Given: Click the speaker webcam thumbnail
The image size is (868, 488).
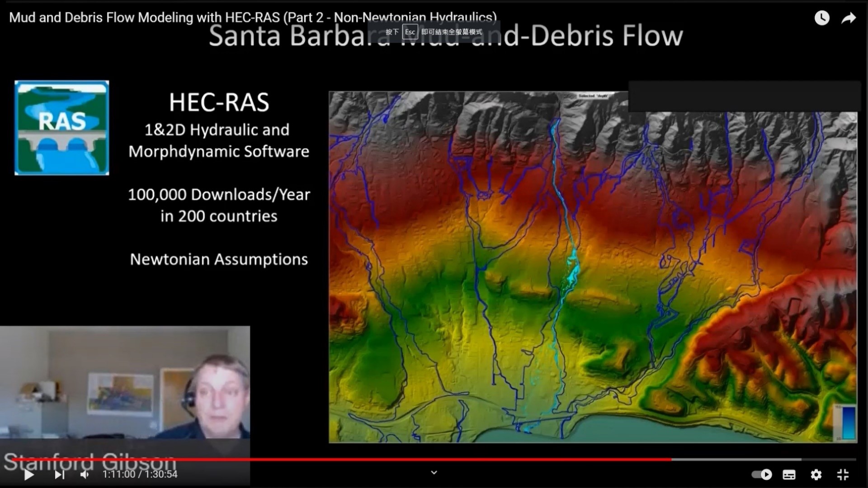Looking at the screenshot, I should click(125, 382).
